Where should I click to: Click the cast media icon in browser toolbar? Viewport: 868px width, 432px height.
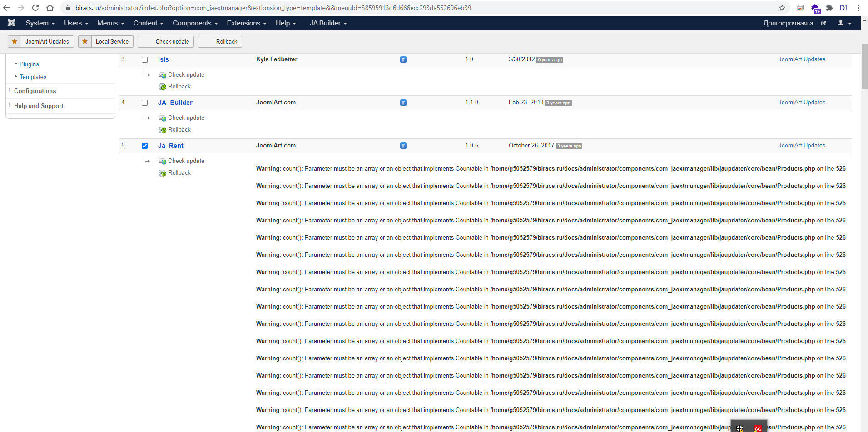(800, 8)
